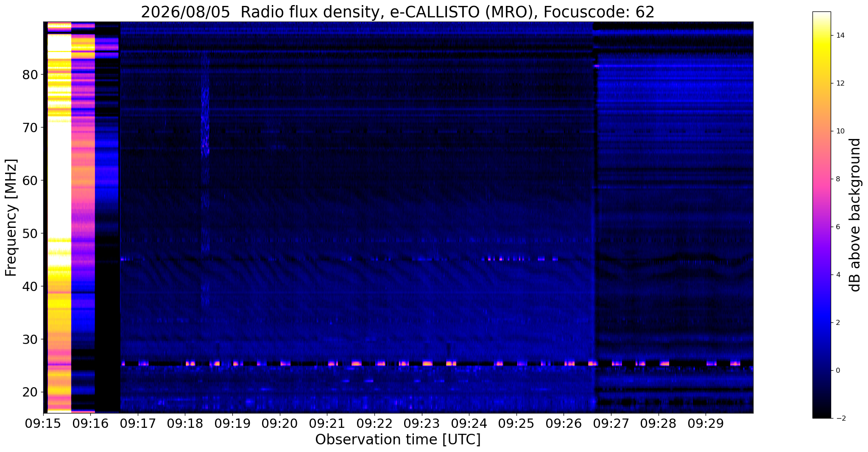Image resolution: width=868 pixels, height=452 pixels.
Task: Click the 'Frequency [MHz]' axis label
Action: click(x=11, y=218)
